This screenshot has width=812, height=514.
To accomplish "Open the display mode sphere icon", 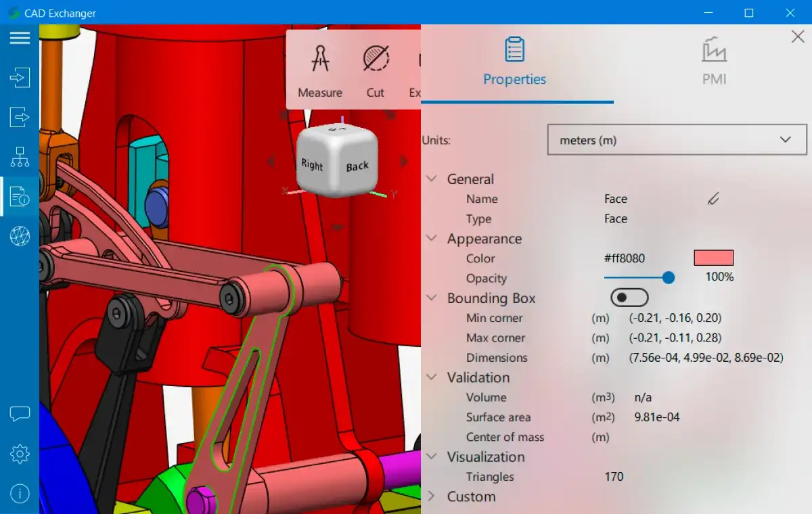I will 20,236.
